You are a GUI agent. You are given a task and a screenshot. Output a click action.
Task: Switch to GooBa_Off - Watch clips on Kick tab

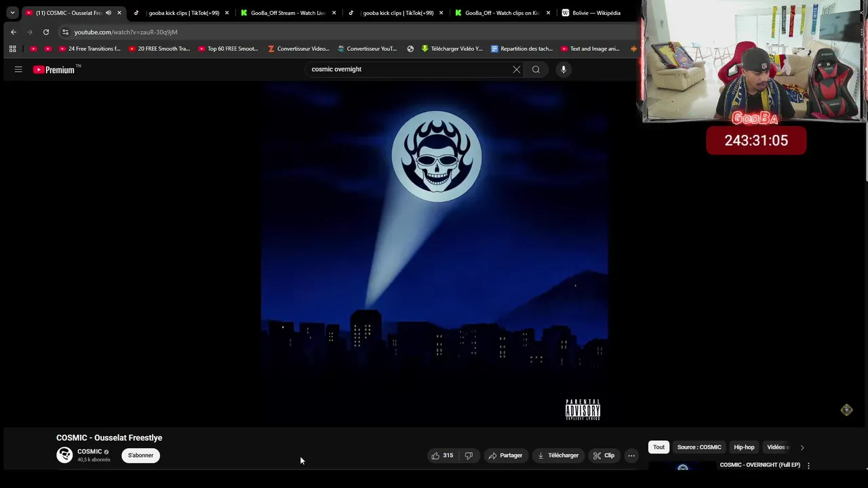(x=502, y=13)
